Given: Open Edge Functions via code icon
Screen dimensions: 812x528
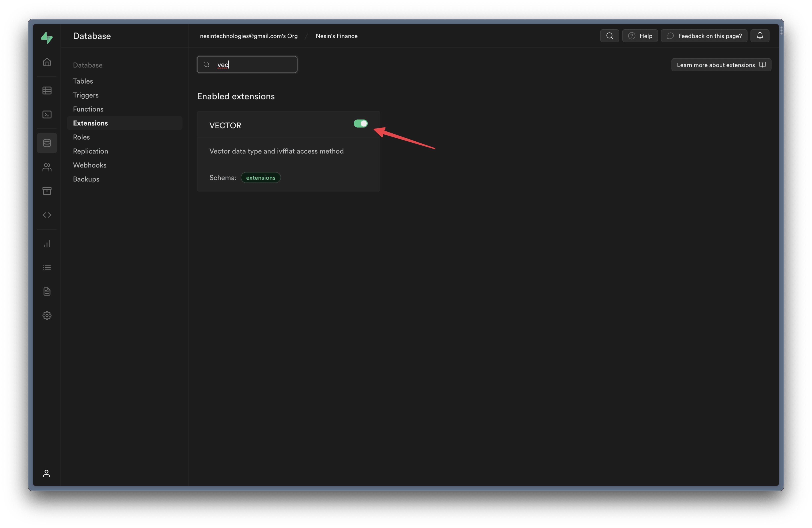Looking at the screenshot, I should (47, 214).
